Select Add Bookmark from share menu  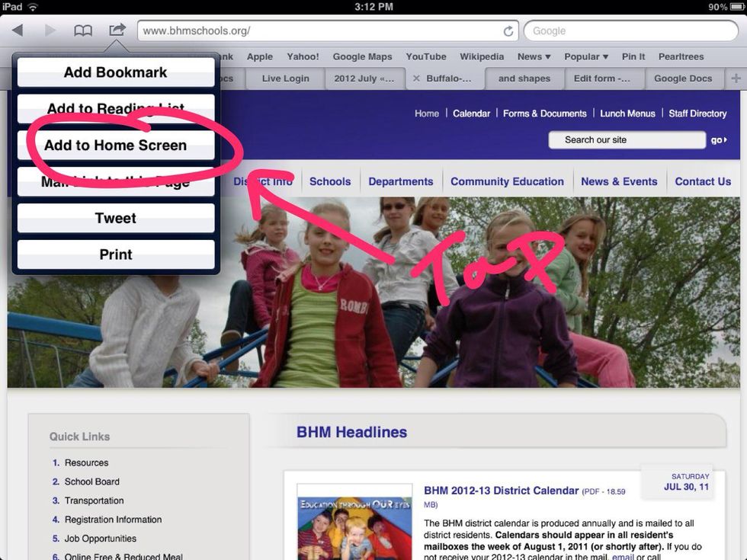116,72
